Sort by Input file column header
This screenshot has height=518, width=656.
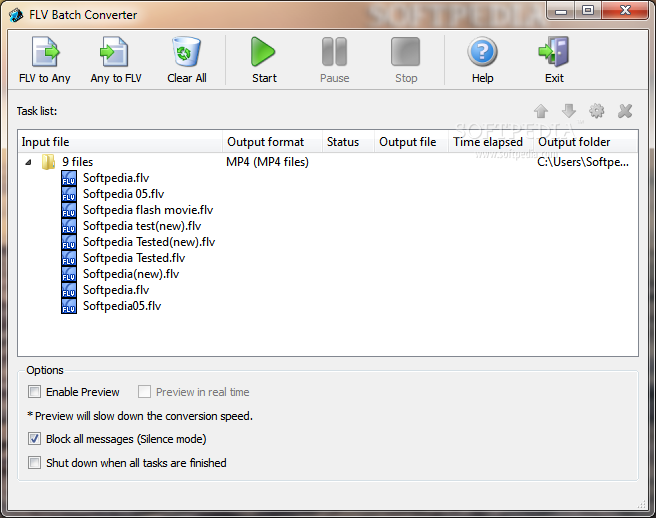120,142
